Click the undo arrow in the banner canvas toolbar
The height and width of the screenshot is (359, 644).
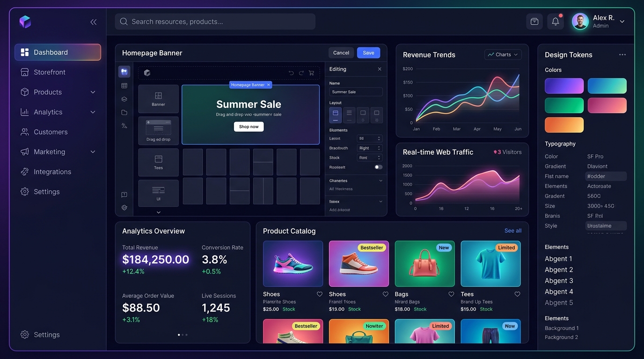pyautogui.click(x=291, y=73)
